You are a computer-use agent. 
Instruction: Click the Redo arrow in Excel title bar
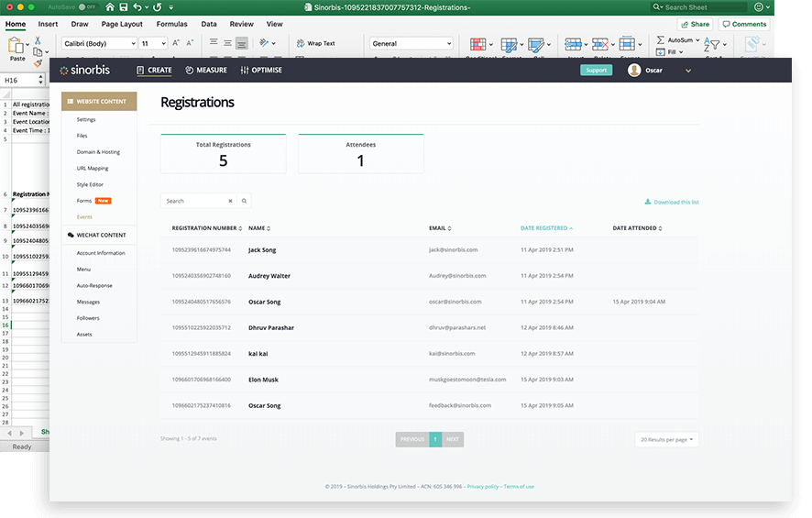(x=158, y=7)
